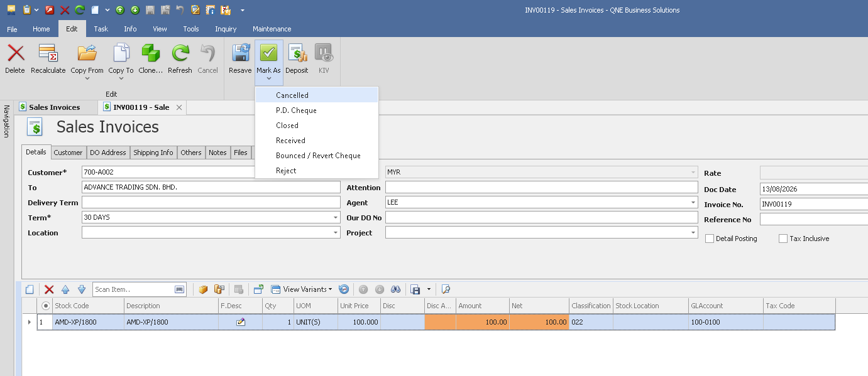The height and width of the screenshot is (376, 868).
Task: Click the magnifier document icon in grid toolbar
Action: (x=446, y=289)
